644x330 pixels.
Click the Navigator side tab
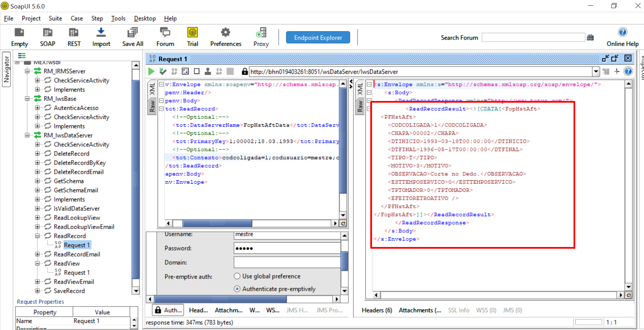6,69
